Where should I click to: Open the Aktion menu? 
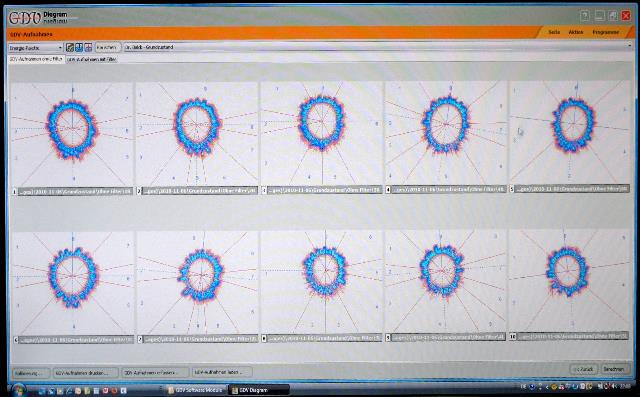click(x=576, y=32)
